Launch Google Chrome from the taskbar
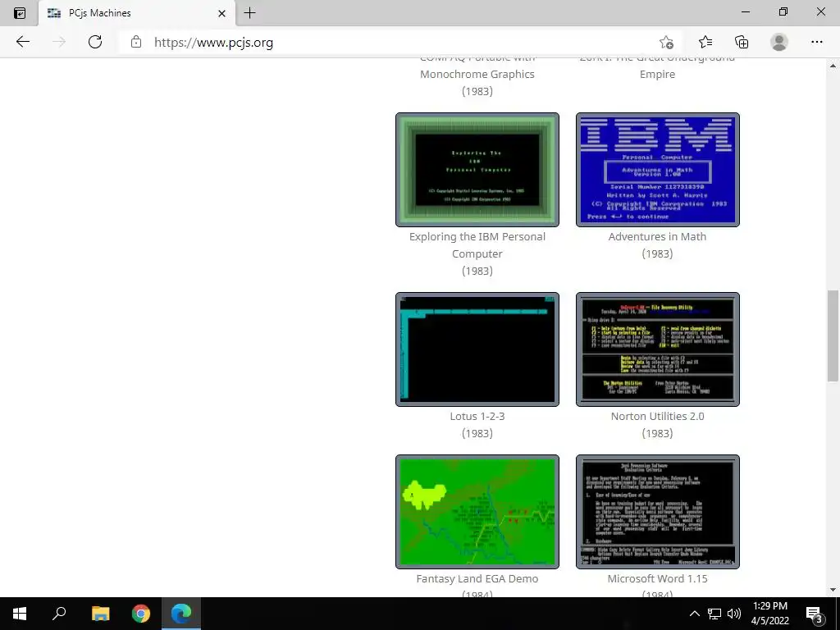This screenshot has width=840, height=630. click(141, 614)
